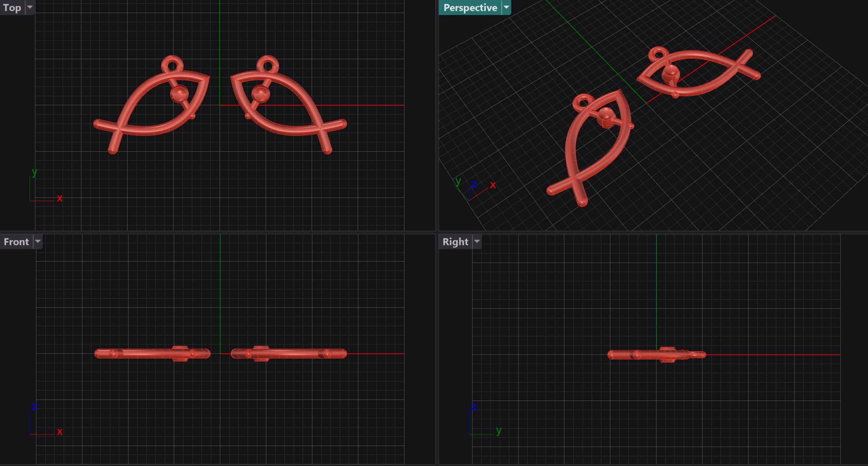This screenshot has height=466, width=868.
Task: Activate the Front viewport title label
Action: click(x=16, y=242)
